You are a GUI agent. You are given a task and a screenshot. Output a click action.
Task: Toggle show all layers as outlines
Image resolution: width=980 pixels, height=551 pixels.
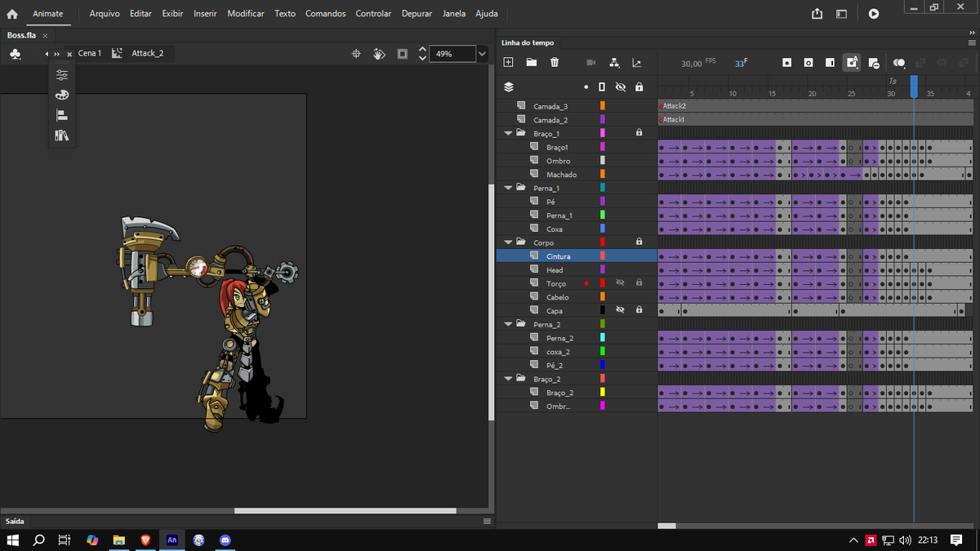tap(603, 87)
